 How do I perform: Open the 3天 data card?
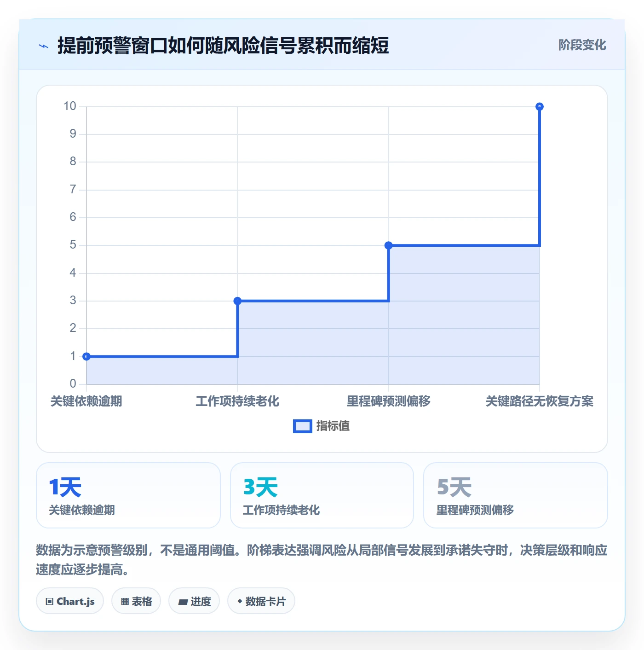pos(322,495)
